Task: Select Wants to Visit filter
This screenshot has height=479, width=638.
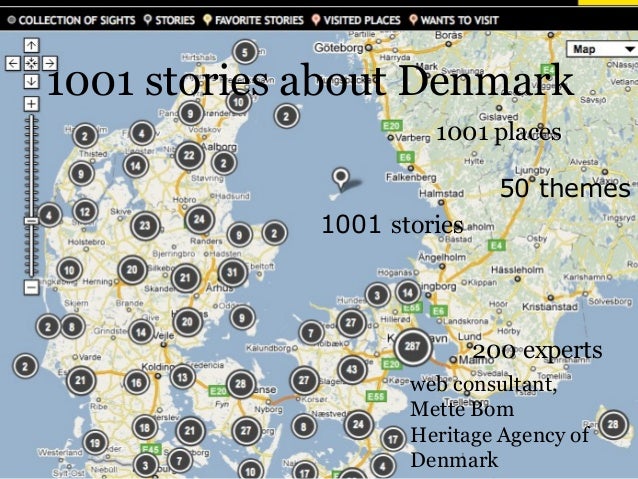Action: [x=454, y=20]
